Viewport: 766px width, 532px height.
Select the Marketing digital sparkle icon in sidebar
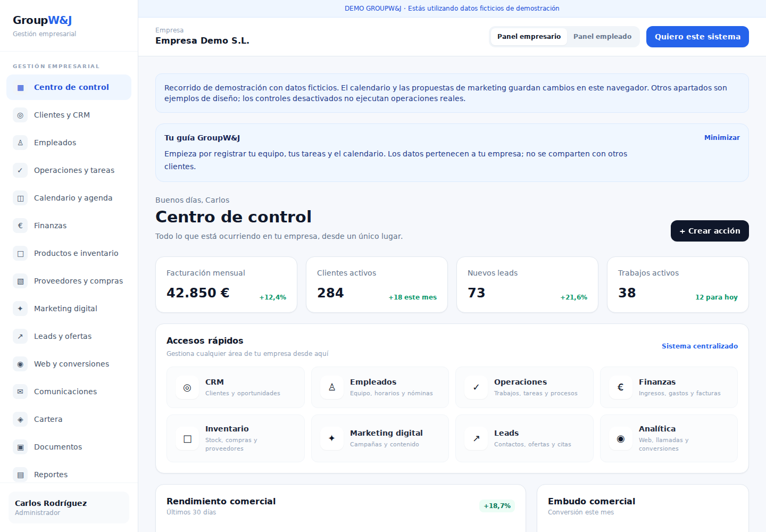[20, 309]
